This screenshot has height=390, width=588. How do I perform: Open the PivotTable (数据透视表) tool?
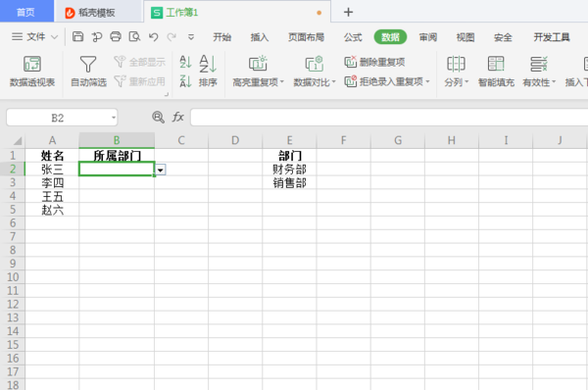click(x=32, y=72)
